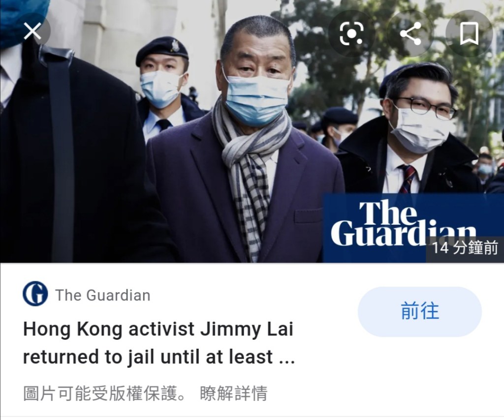The height and width of the screenshot is (420, 504).
Task: Save image with the bookmark icon
Action: pos(469,33)
